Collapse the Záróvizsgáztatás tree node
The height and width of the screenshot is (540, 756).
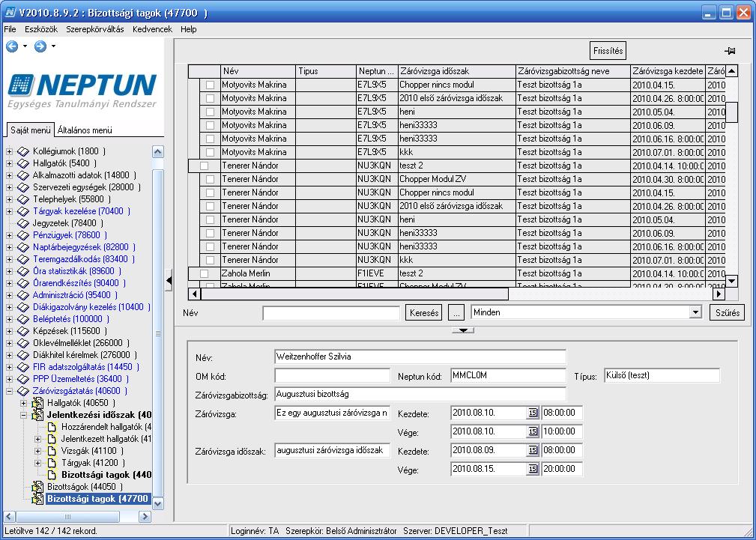pyautogui.click(x=9, y=391)
